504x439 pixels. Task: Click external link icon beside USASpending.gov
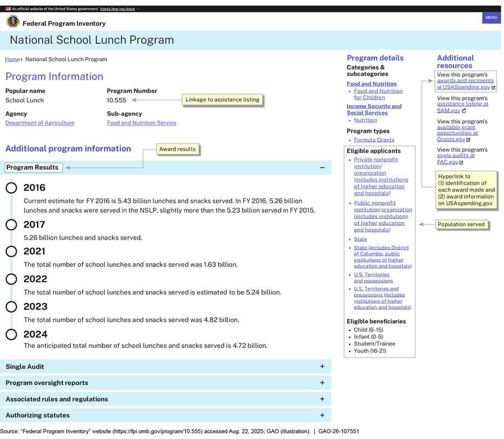point(493,87)
